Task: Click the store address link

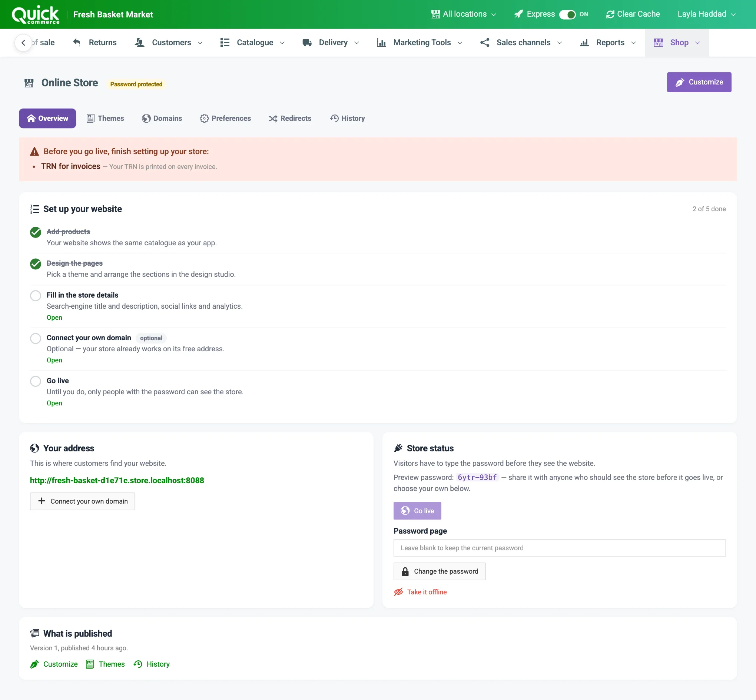Action: 117,480
